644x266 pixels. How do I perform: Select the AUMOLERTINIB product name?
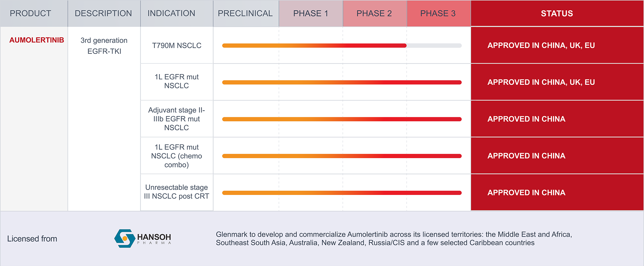click(x=37, y=40)
